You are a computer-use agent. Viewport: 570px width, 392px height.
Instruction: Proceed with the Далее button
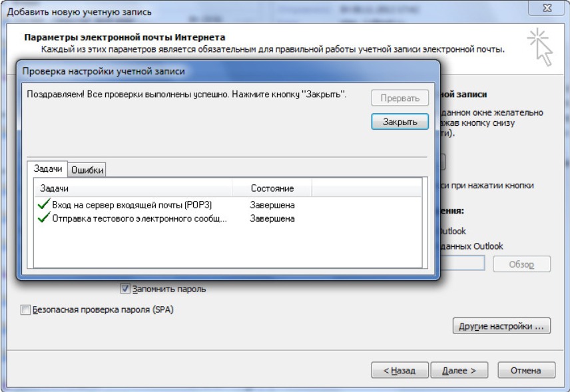(459, 370)
